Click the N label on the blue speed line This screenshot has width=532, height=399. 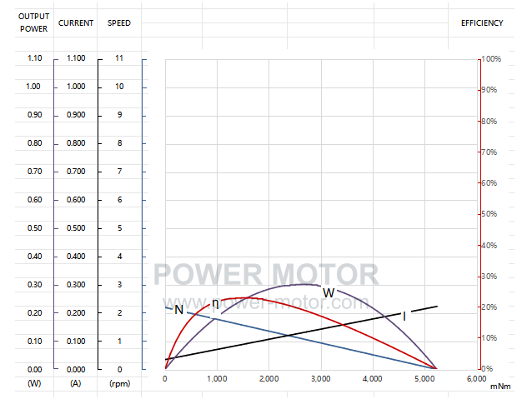tap(178, 310)
